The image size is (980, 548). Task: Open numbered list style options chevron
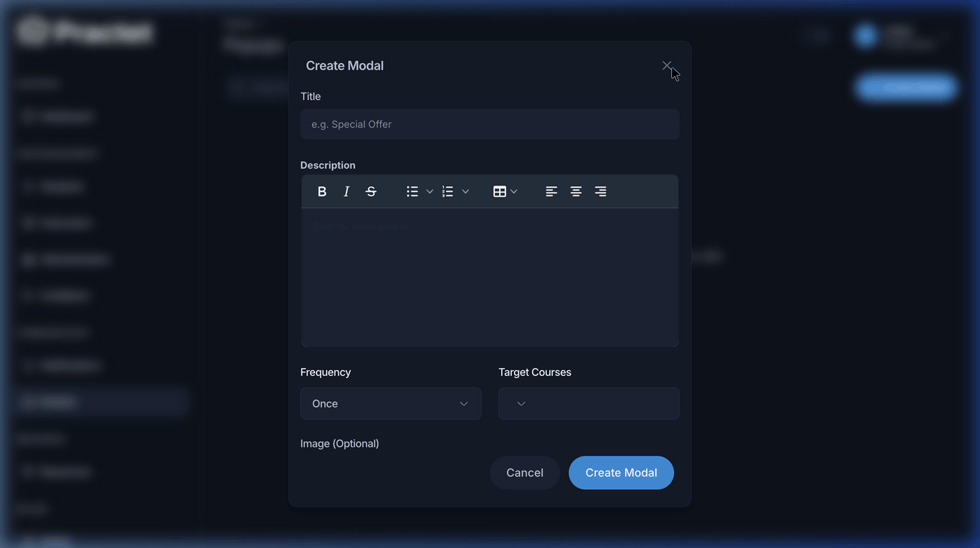pyautogui.click(x=465, y=191)
